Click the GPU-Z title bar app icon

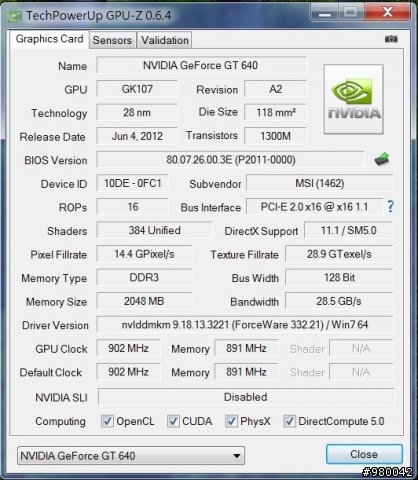pyautogui.click(x=15, y=16)
